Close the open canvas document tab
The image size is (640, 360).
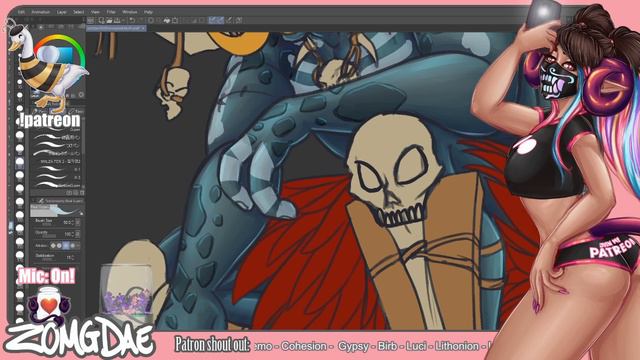pos(143,28)
